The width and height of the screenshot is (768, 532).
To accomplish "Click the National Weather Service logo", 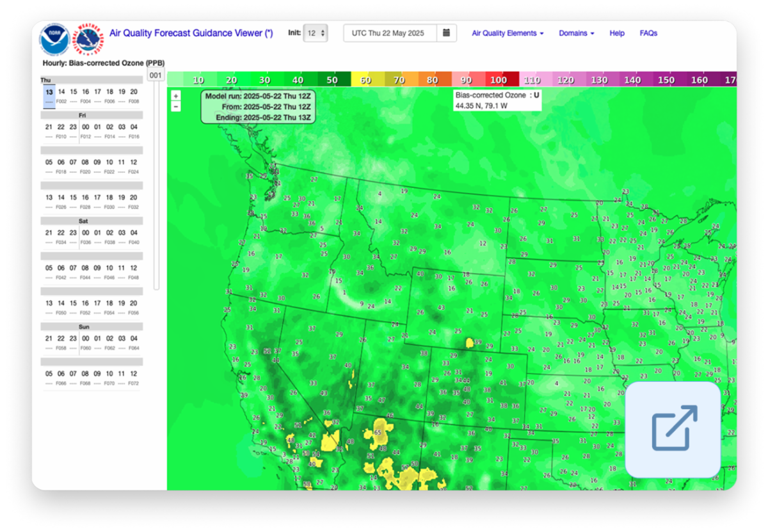I will pos(89,38).
